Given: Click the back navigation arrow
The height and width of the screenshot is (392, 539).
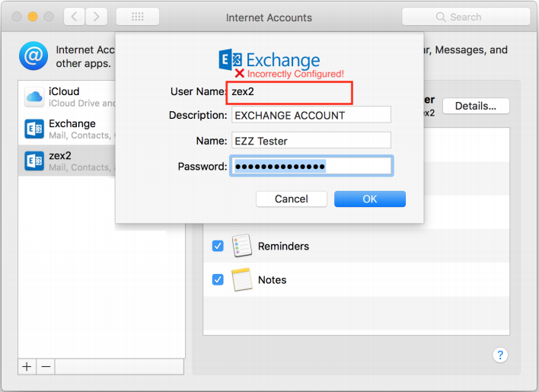Looking at the screenshot, I should click(x=75, y=17).
